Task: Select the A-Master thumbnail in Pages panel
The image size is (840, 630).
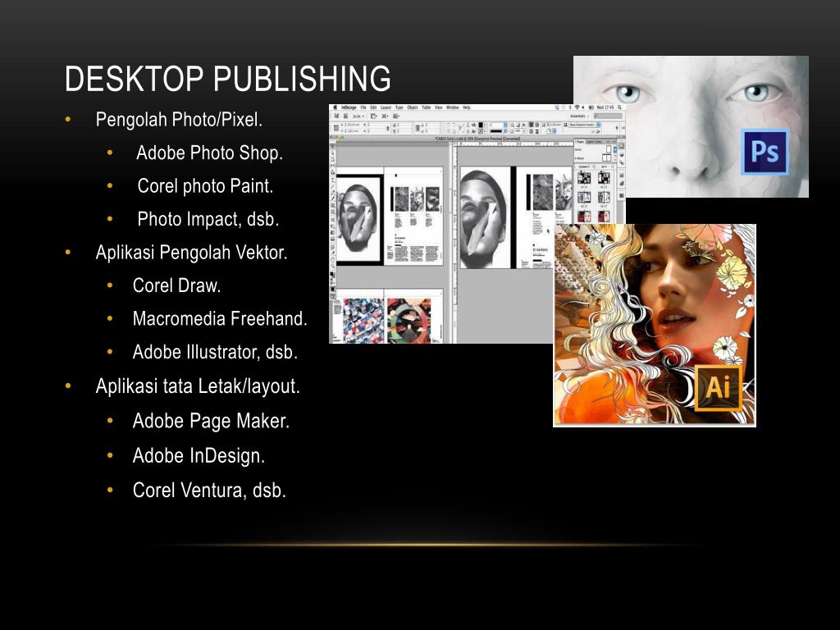Action: (x=606, y=157)
